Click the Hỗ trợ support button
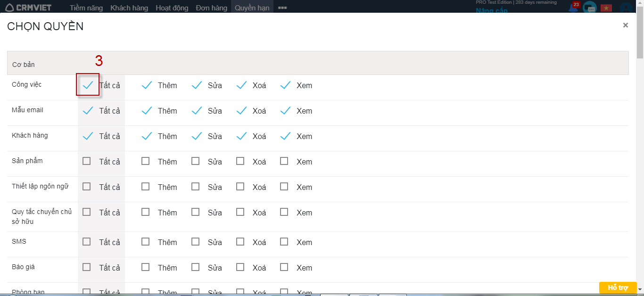Screen dimensions: 644x296 (618, 288)
